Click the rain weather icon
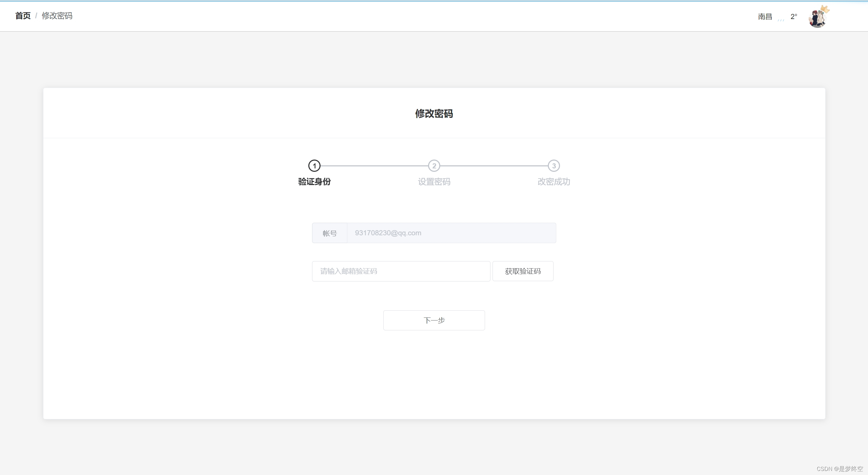The width and height of the screenshot is (868, 475). click(781, 19)
